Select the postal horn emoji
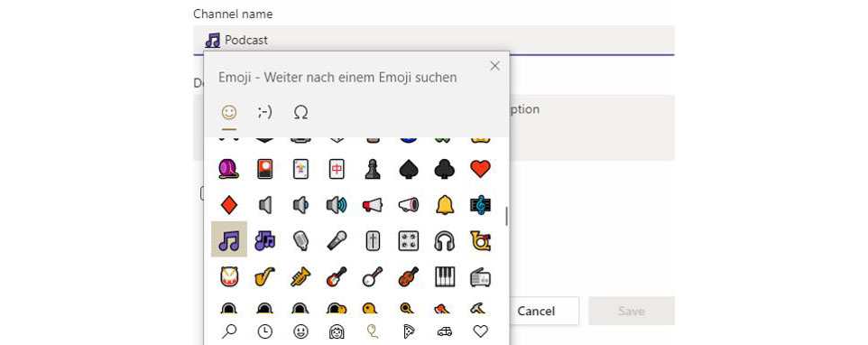868x345 pixels. coord(480,241)
